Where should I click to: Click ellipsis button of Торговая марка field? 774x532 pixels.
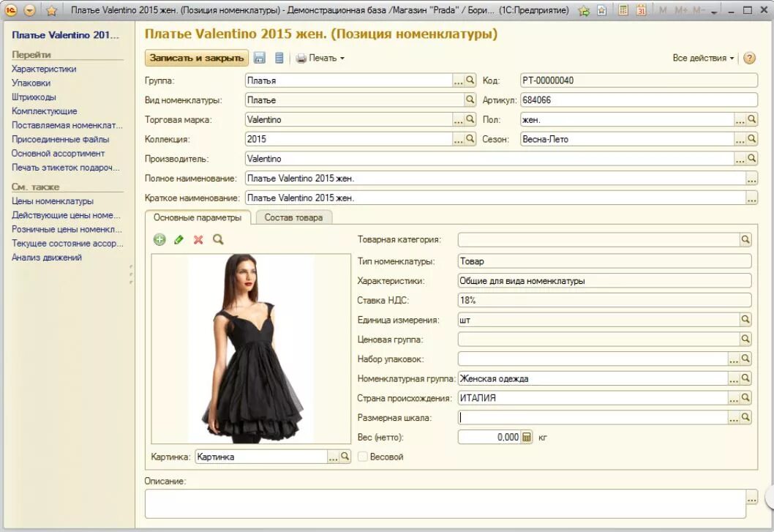(x=458, y=119)
